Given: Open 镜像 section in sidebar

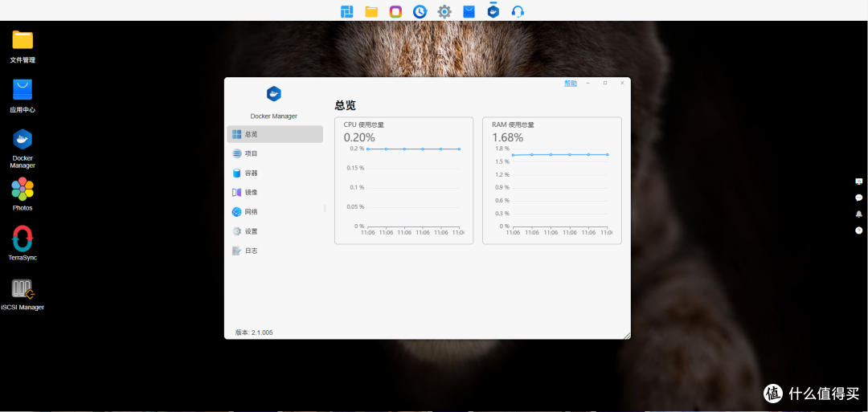Looking at the screenshot, I should click(275, 193).
